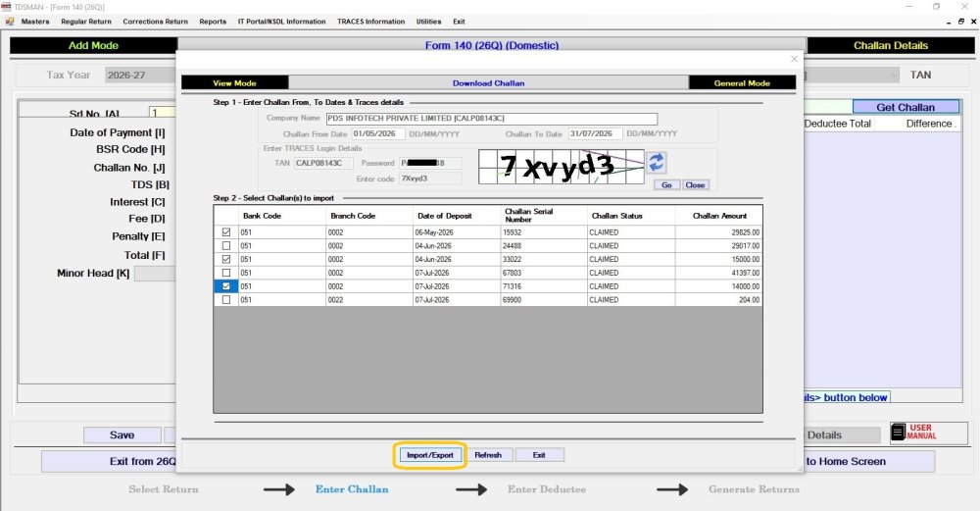Click the Generate Returns workflow step
Image resolution: width=980 pixels, height=511 pixels.
754,489
